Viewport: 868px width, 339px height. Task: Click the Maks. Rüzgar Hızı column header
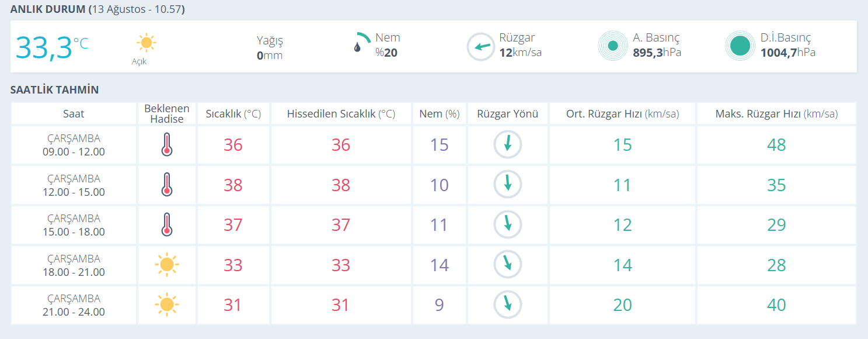pyautogui.click(x=776, y=114)
